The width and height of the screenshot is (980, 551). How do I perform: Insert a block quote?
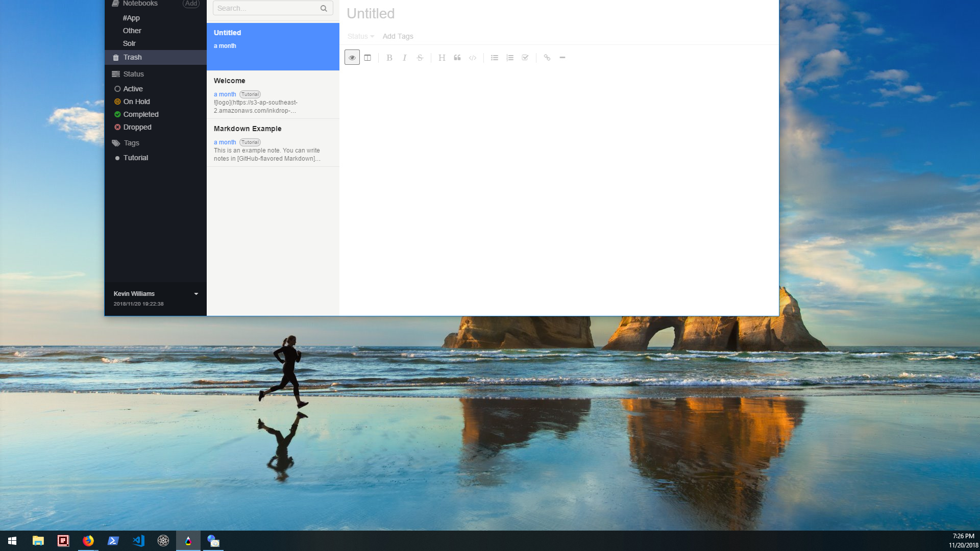[x=457, y=58]
